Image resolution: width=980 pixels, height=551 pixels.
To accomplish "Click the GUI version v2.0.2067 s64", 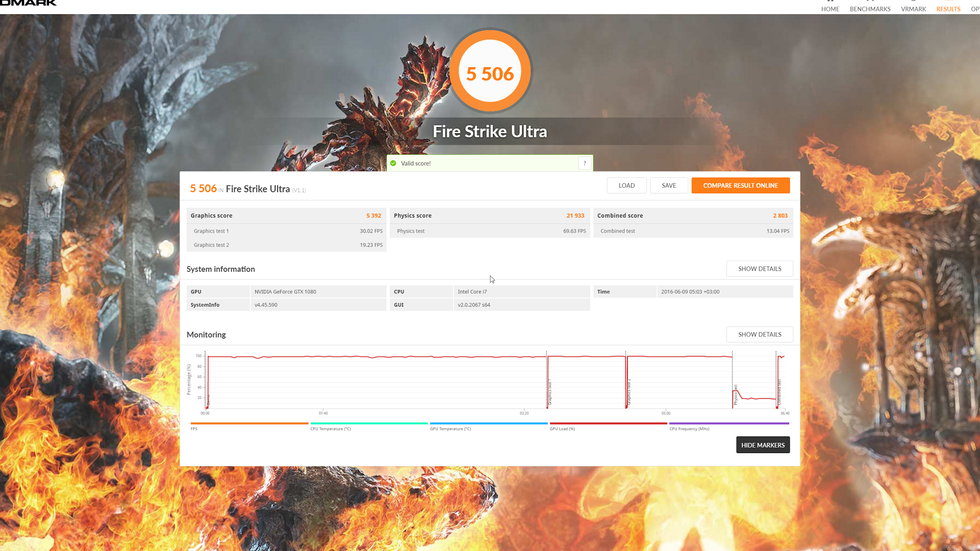I will [x=474, y=305].
